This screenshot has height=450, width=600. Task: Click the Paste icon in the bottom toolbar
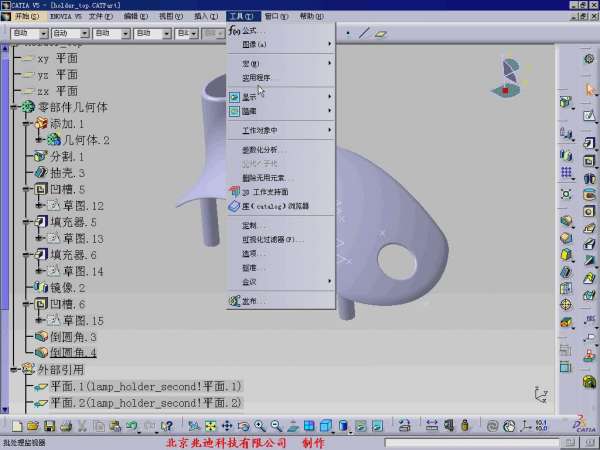pos(115,426)
